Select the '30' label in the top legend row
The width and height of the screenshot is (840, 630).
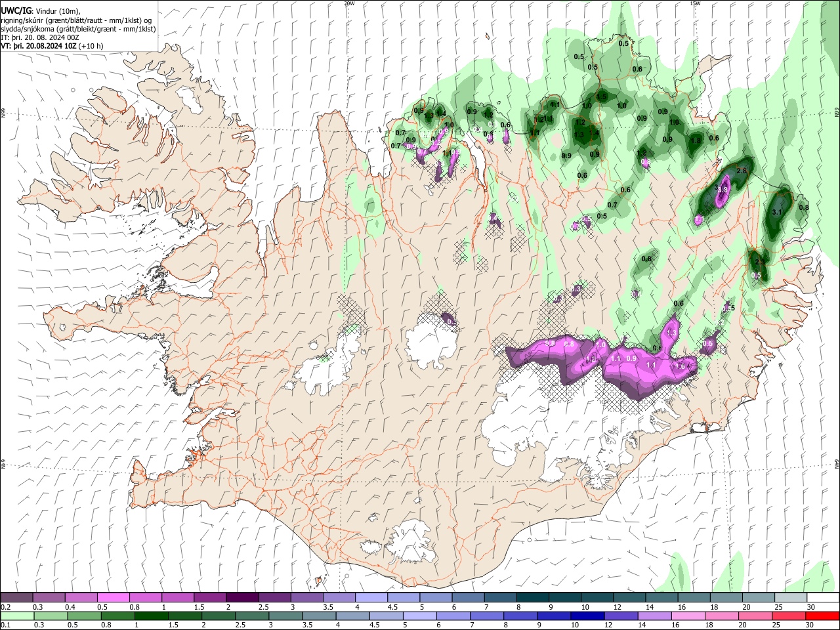(x=810, y=606)
